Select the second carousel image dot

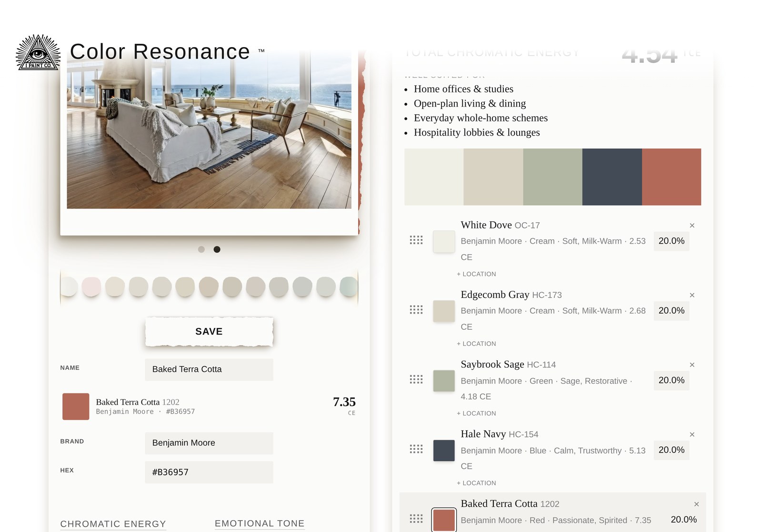pyautogui.click(x=217, y=249)
